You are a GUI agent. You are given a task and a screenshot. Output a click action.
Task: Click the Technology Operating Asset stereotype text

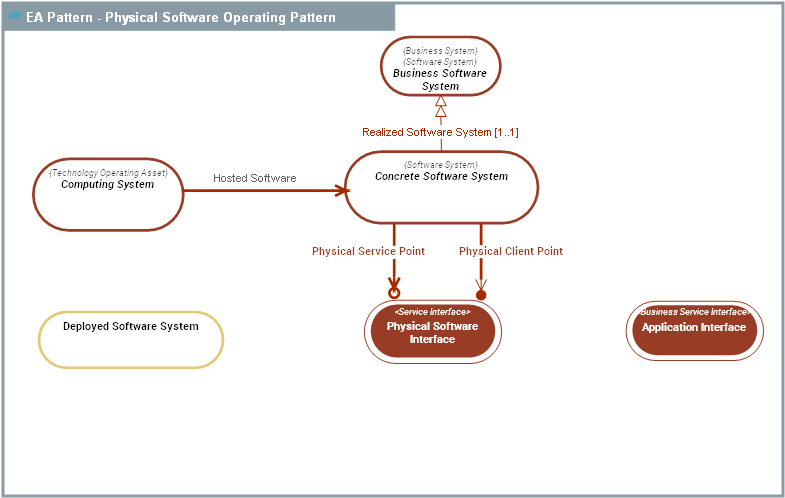(x=108, y=173)
